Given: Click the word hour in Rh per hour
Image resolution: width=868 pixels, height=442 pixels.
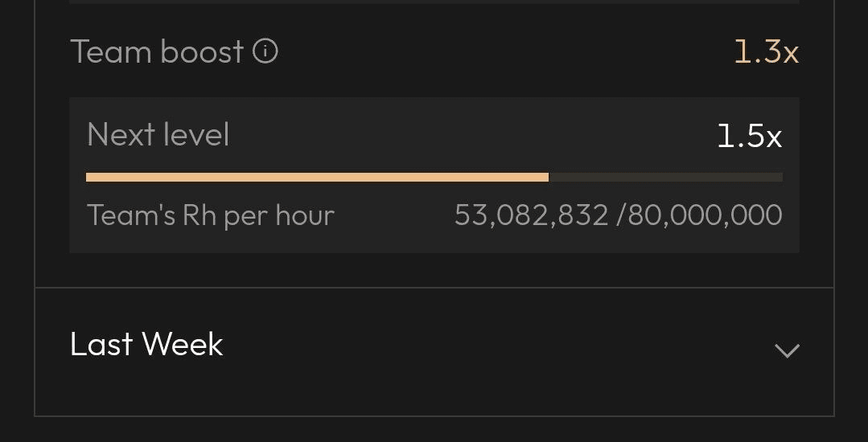Looking at the screenshot, I should click(x=305, y=215).
